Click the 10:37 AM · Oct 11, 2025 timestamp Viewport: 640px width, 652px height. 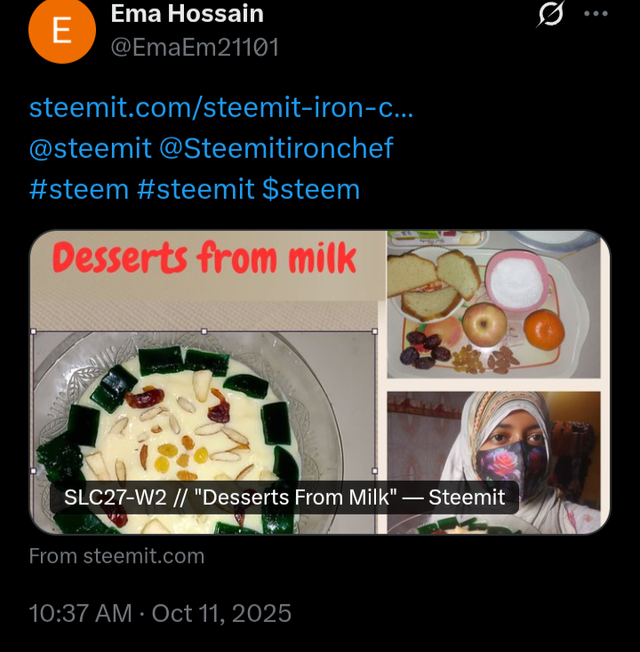161,612
